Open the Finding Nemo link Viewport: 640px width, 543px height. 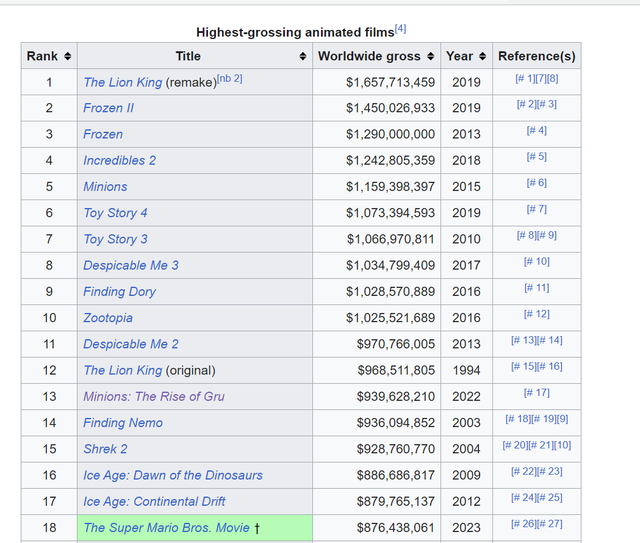pos(123,423)
